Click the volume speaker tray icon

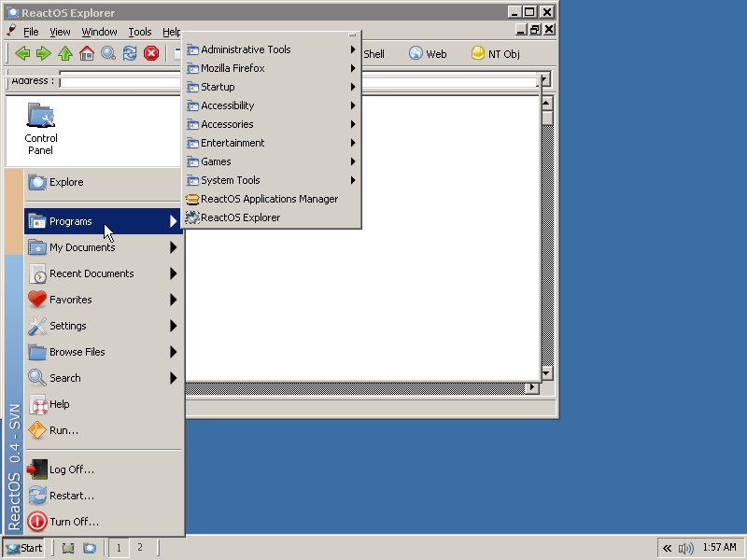point(686,548)
